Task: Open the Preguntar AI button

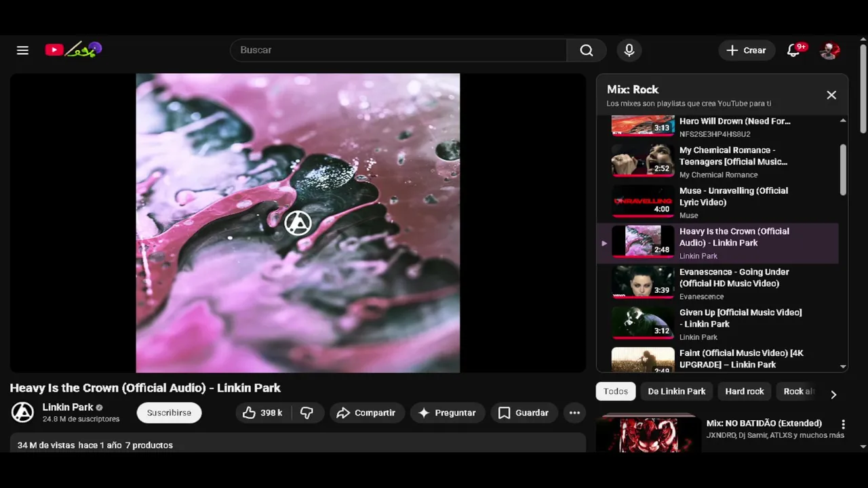Action: (448, 412)
